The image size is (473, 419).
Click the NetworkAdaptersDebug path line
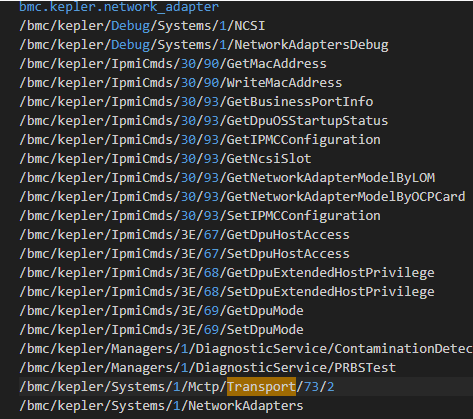tap(204, 45)
